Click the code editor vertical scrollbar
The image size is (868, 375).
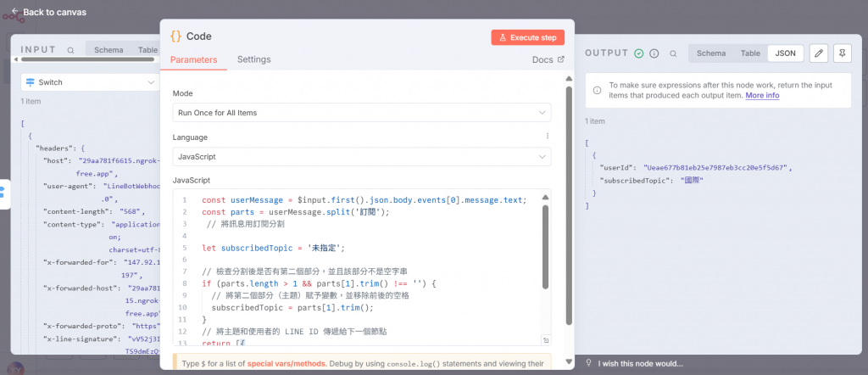pos(545,247)
